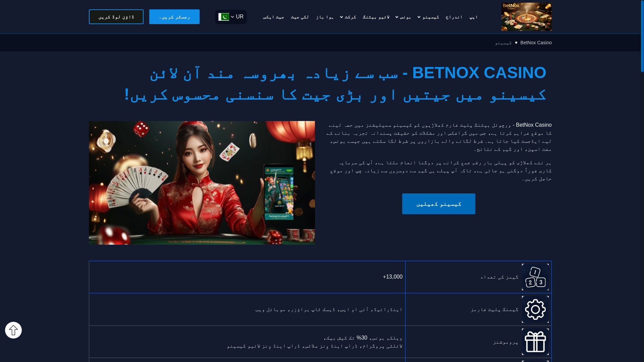Click the gear gaming platforms icon
The height and width of the screenshot is (362, 644).
pos(535,309)
